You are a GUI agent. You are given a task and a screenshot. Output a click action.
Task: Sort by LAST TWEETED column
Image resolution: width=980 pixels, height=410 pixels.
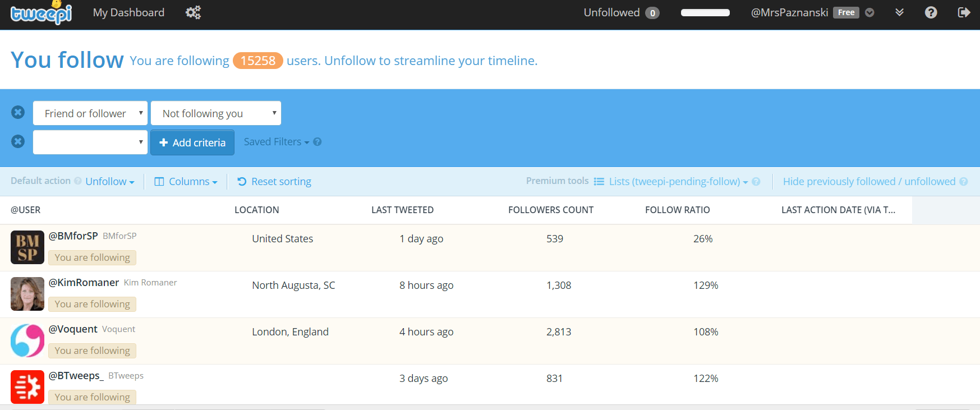pyautogui.click(x=402, y=210)
